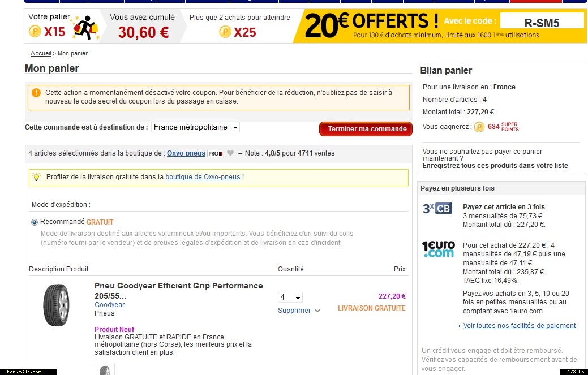This screenshot has height=375, width=588.
Task: Go to Accueil in the breadcrumb
Action: click(x=41, y=53)
